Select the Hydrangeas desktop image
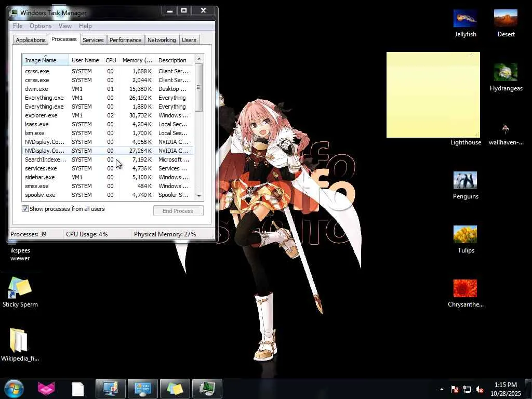532x399 pixels. coord(506,77)
